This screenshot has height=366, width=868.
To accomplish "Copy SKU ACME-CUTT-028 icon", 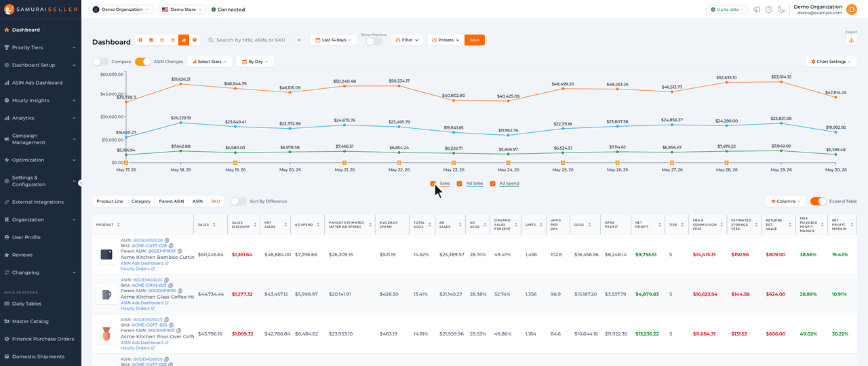I will pos(170,246).
